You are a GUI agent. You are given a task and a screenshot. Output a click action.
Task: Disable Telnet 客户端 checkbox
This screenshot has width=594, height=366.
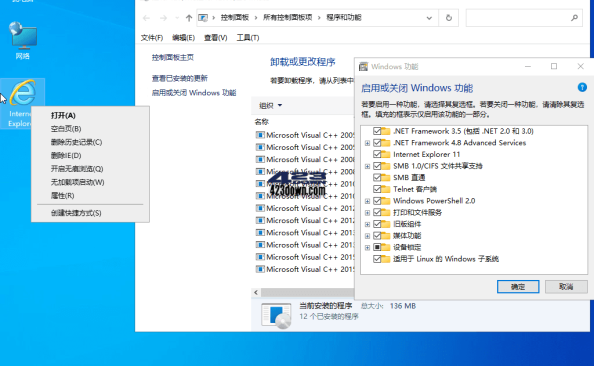[377, 189]
